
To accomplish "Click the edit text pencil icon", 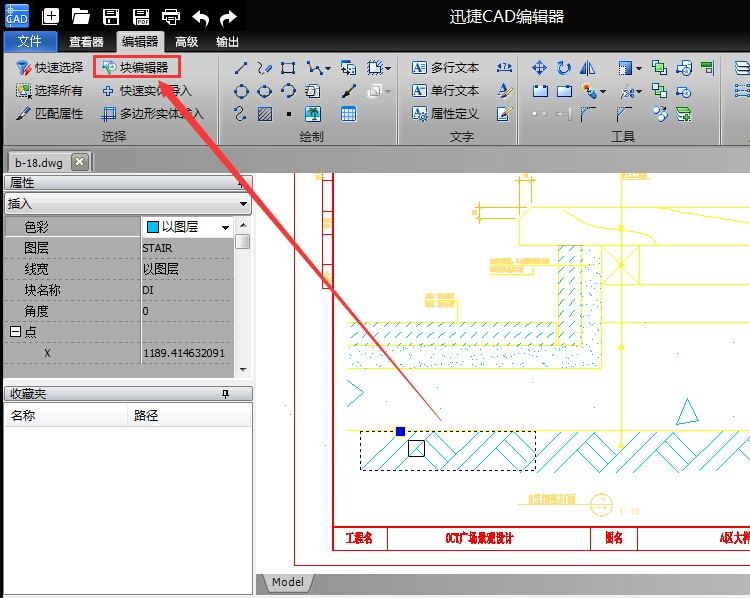I will tap(504, 114).
